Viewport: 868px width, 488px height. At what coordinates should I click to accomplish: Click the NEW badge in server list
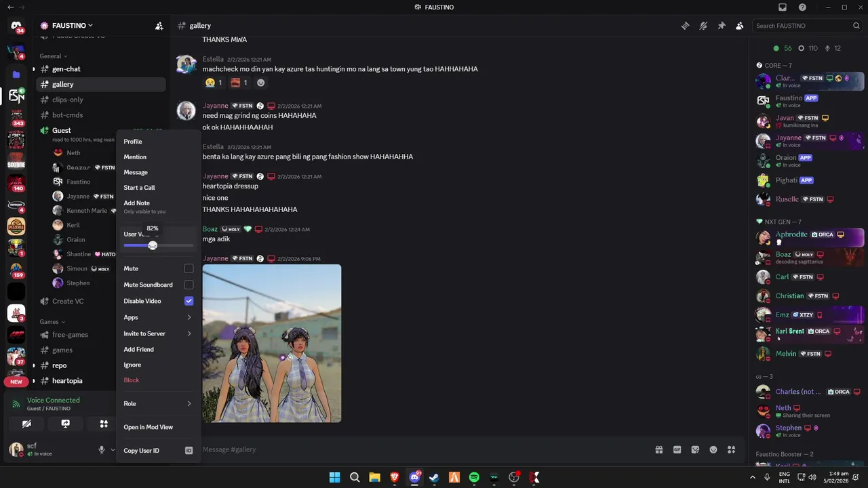(x=16, y=382)
